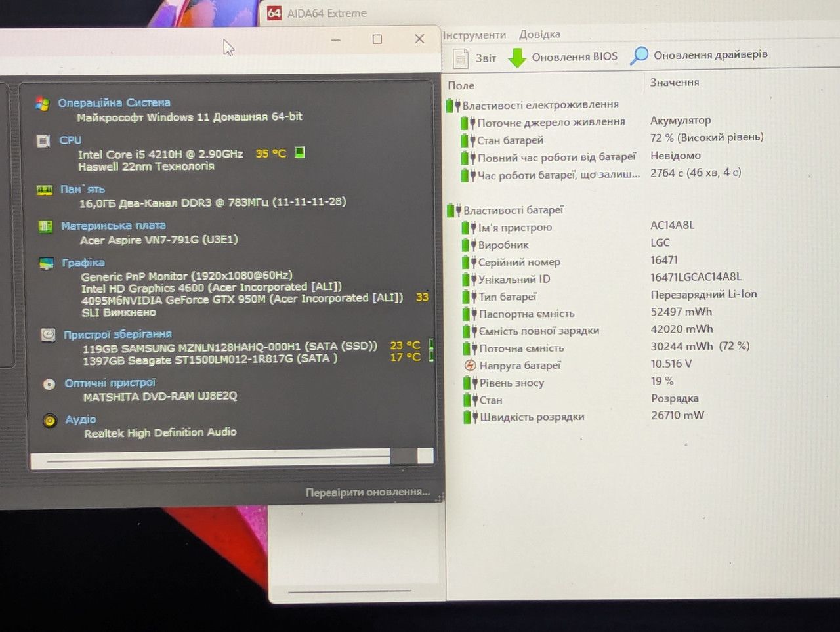Click the Перевірити оновлення link
The image size is (840, 632).
coord(367,492)
